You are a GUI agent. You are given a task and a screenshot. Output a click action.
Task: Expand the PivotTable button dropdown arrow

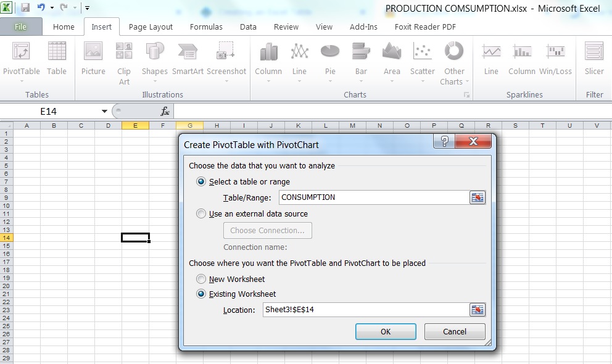pos(22,81)
